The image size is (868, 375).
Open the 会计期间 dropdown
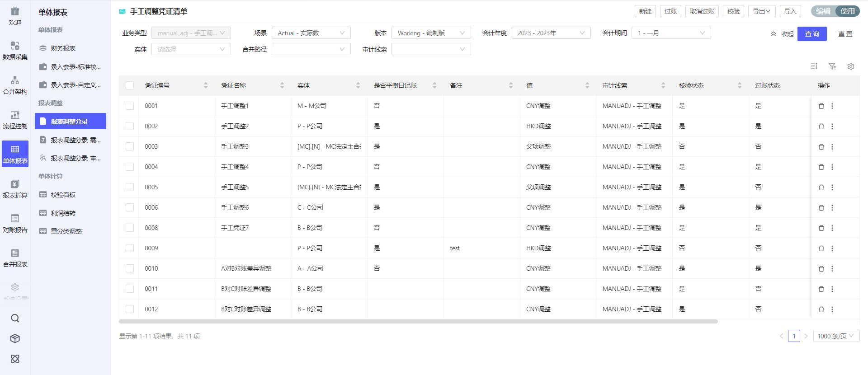[671, 33]
